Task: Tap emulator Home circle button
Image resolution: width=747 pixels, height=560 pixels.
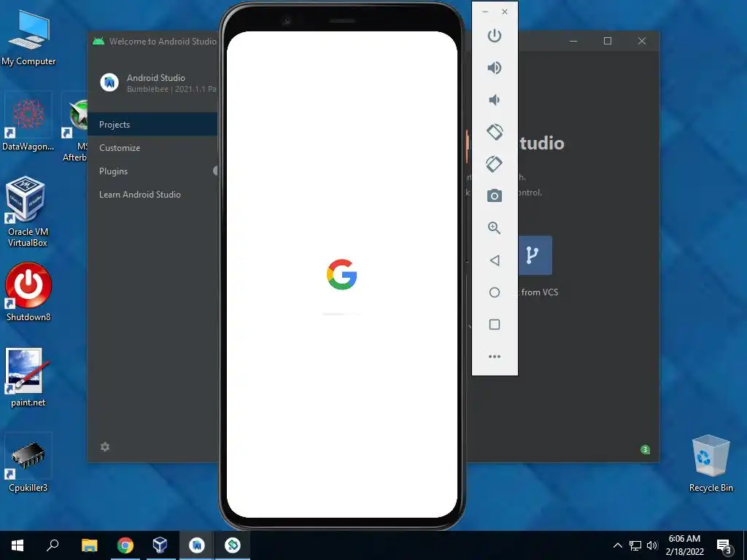Action: click(495, 292)
